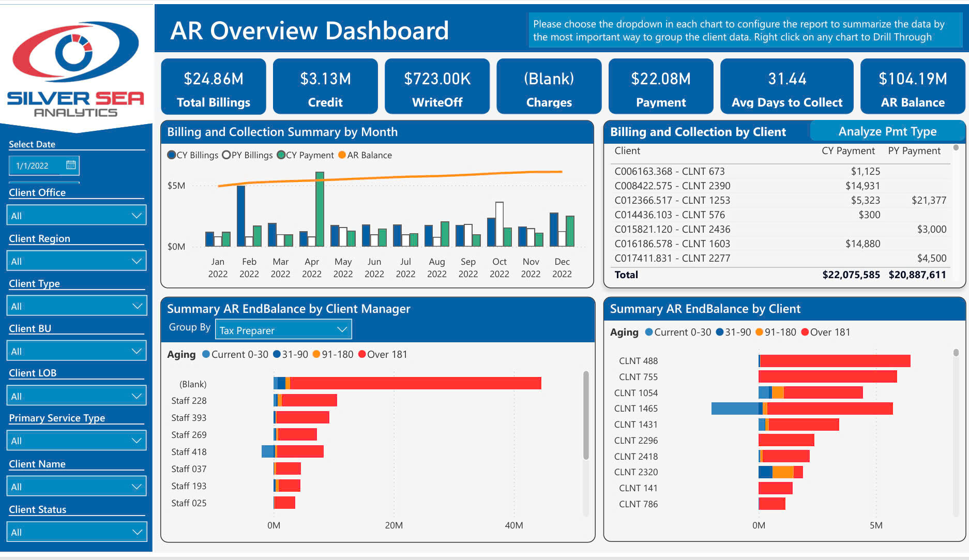969x560 pixels.
Task: Expand the Client Status dropdown
Action: [x=77, y=532]
